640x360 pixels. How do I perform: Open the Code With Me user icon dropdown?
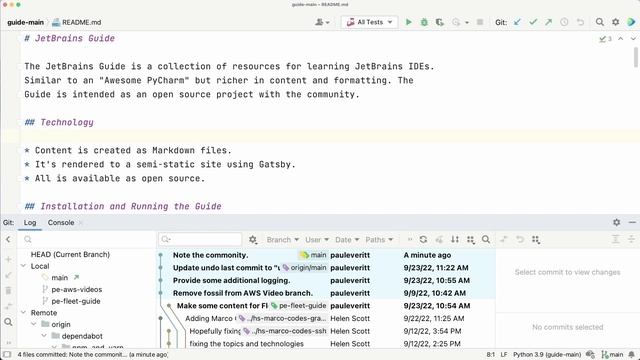322,22
